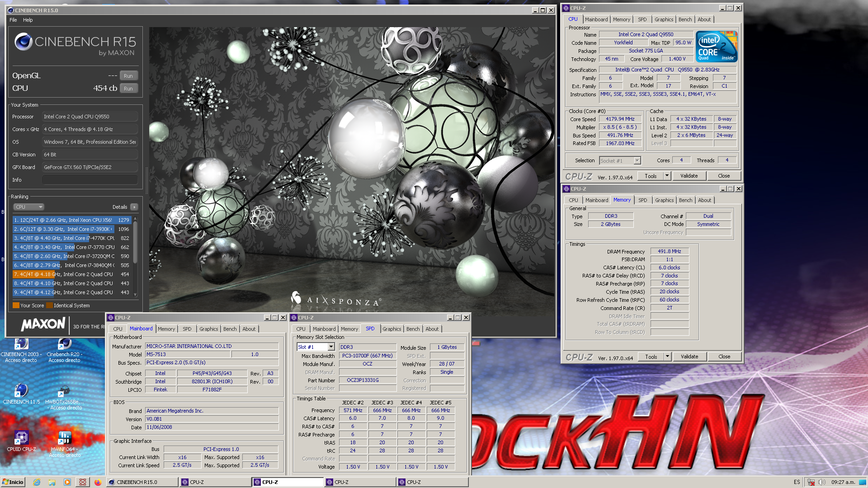Run the OpenGL benchmark

tap(128, 76)
